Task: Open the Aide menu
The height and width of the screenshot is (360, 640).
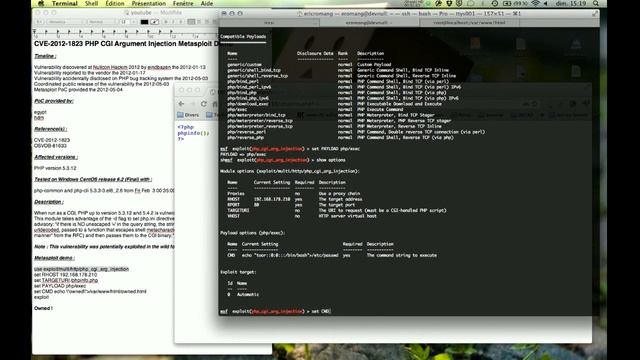Action: pos(207,4)
